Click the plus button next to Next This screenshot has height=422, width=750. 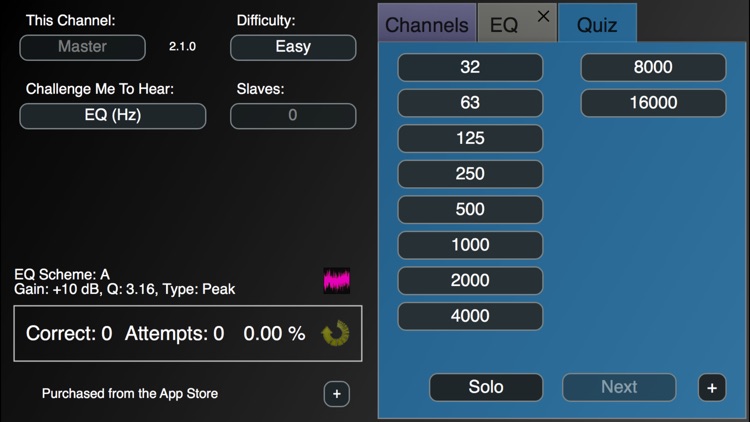712,388
